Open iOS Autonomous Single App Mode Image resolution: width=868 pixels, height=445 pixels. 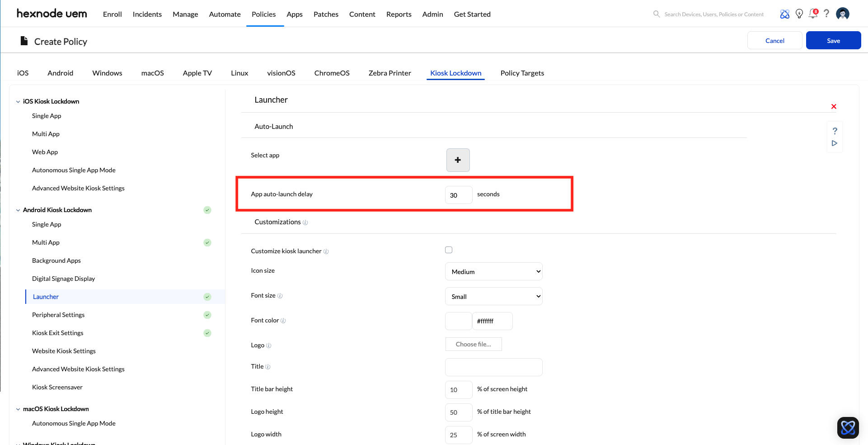coord(74,170)
